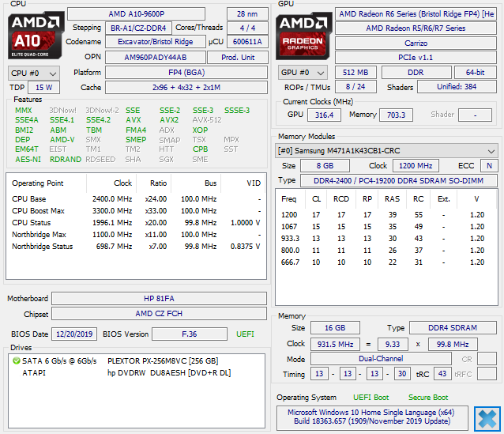The height and width of the screenshot is (434, 504).
Task: Select the CPU Boost Max row
Action: (x=136, y=211)
